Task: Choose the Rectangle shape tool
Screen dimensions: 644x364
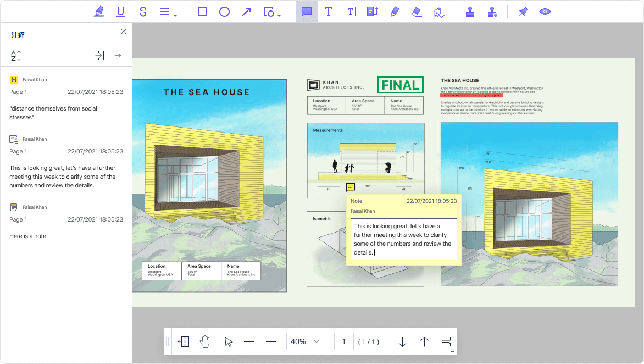Action: pyautogui.click(x=202, y=12)
